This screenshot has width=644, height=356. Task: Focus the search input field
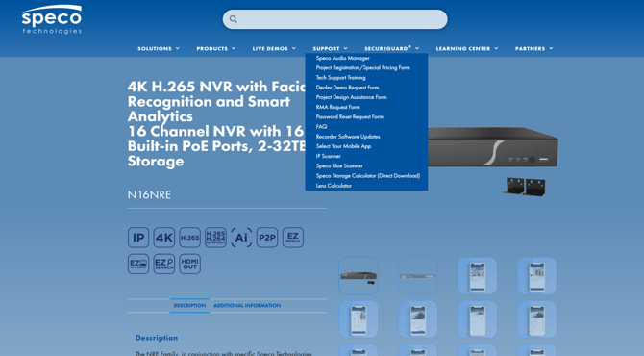335,19
